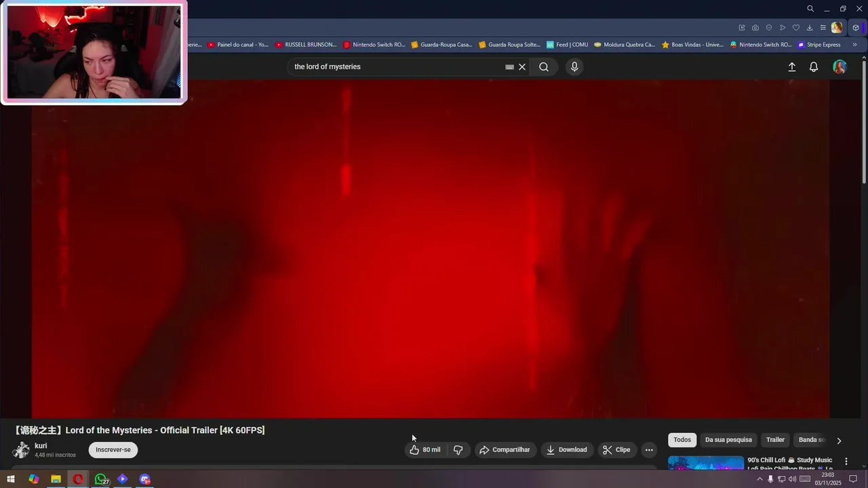This screenshot has width=868, height=488.
Task: Open first Nintendo Switch RO... bookmark
Action: point(374,45)
